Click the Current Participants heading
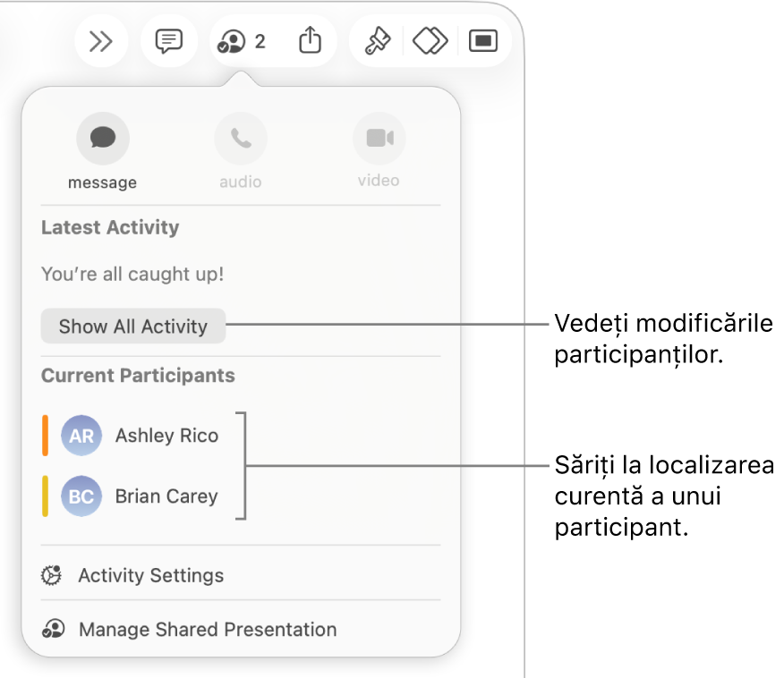784x678 pixels. click(138, 376)
